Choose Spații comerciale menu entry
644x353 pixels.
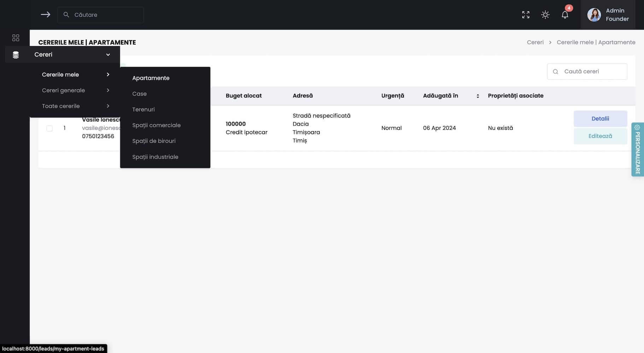[x=156, y=125]
